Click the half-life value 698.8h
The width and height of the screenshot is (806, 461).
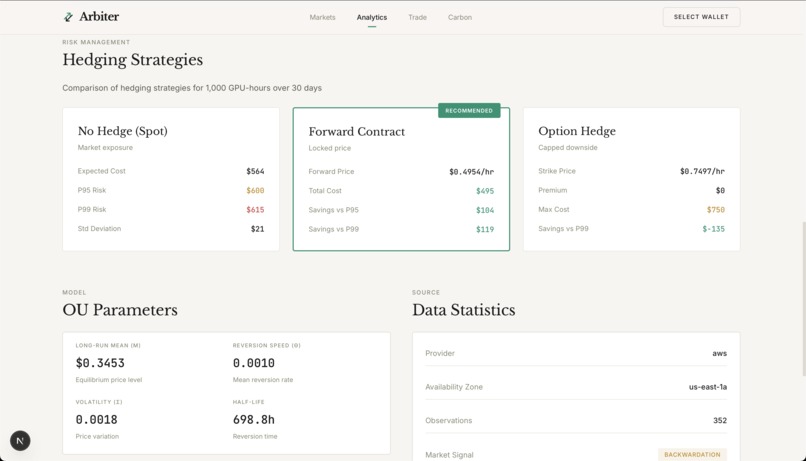253,419
